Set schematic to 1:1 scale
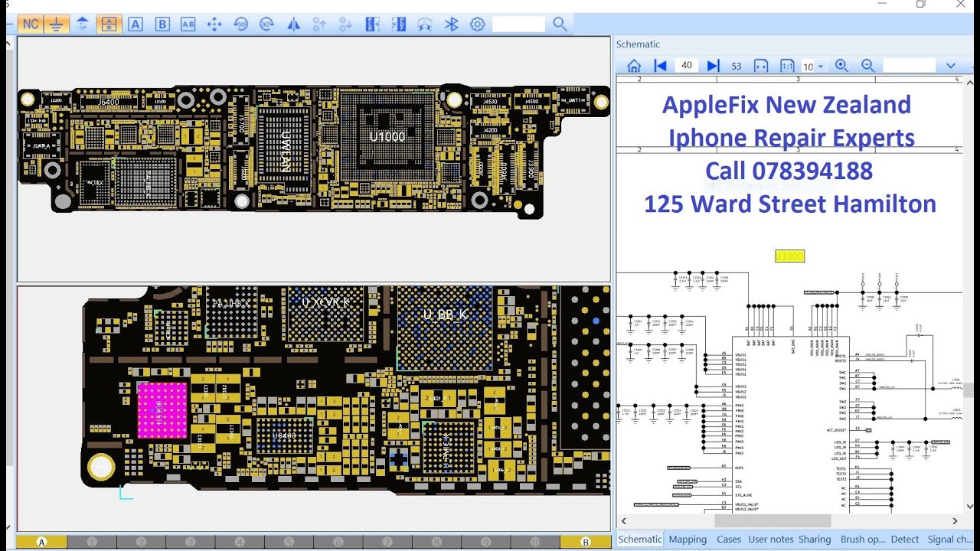980x551 pixels. point(787,66)
